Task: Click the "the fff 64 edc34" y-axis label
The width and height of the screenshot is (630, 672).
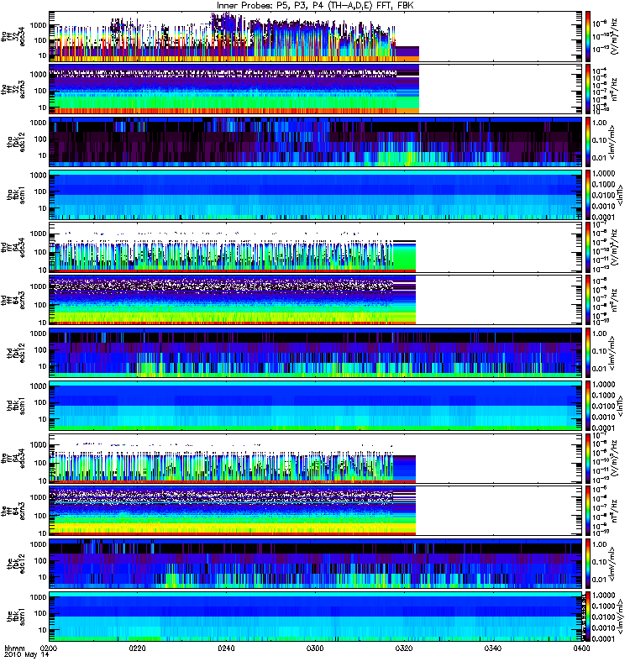Action: coord(13,458)
